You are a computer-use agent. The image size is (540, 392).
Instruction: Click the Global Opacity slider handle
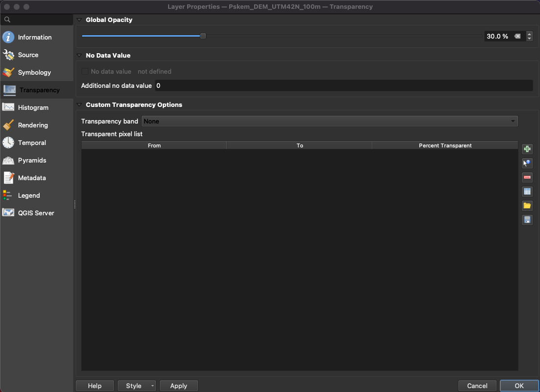(x=203, y=36)
